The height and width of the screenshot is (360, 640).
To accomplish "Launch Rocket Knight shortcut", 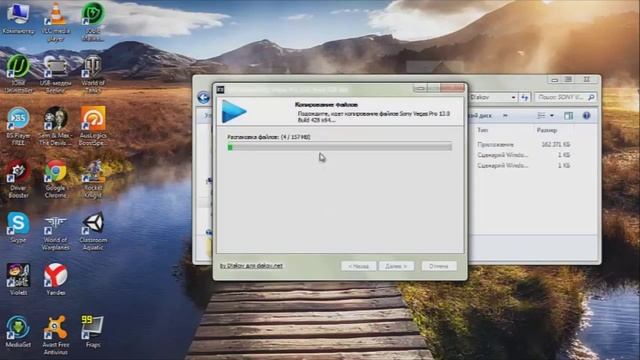I will [x=93, y=179].
